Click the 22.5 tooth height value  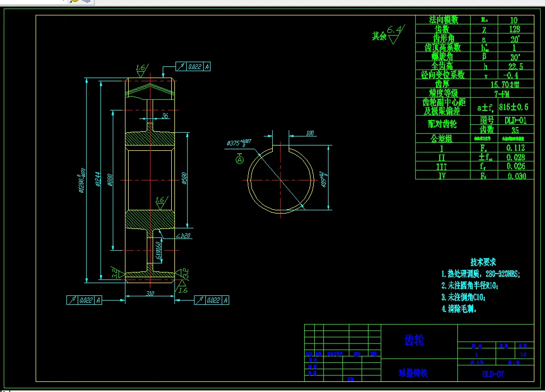[515, 66]
